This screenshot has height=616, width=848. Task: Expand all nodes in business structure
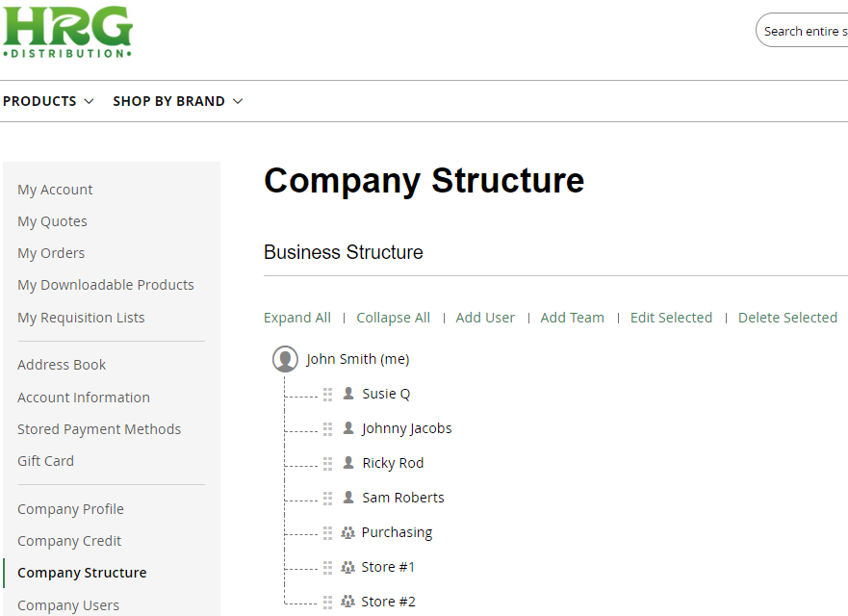[296, 318]
